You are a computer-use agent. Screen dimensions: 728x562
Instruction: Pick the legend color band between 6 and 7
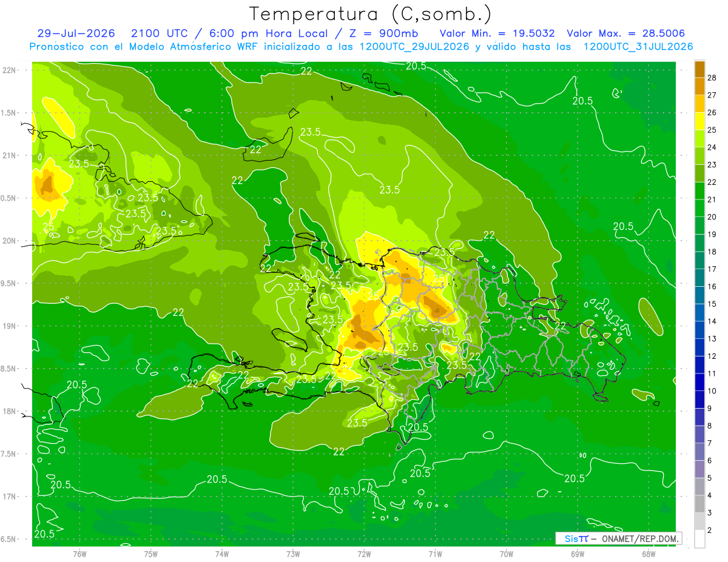pos(699,452)
